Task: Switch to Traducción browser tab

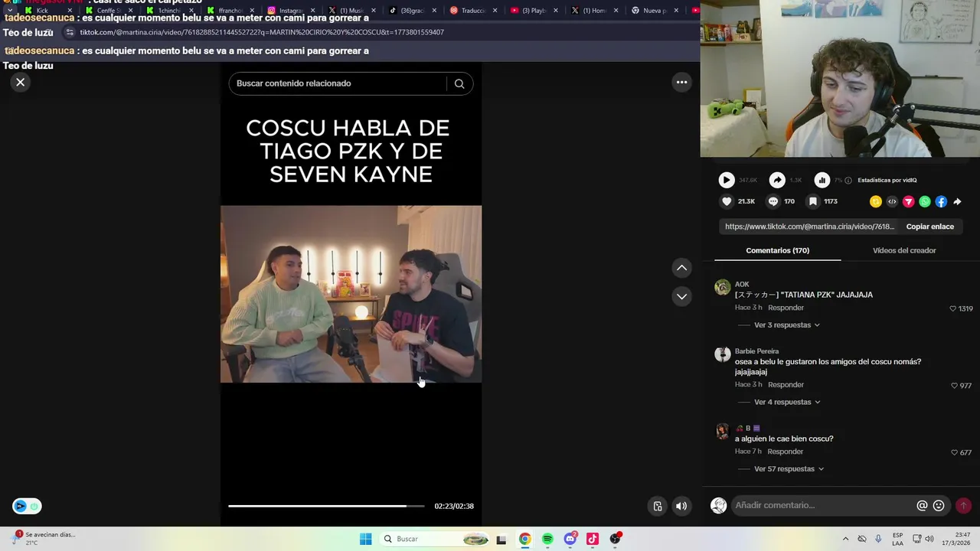Action: (473, 11)
